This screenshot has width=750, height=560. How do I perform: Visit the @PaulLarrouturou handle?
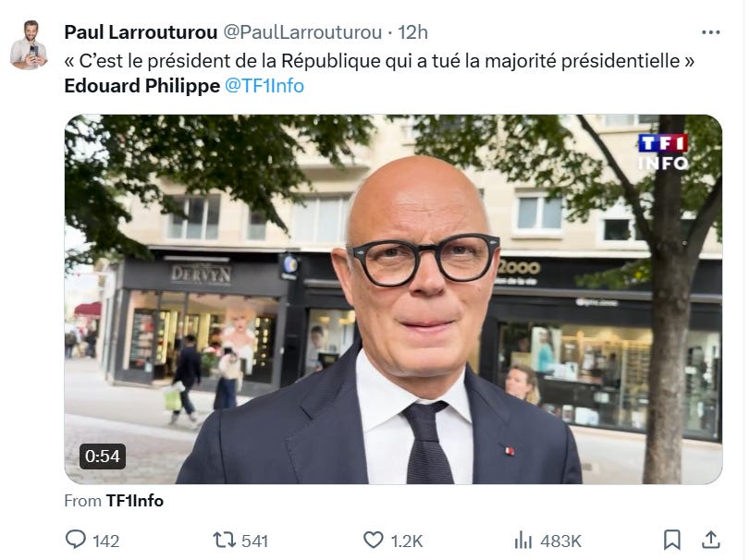click(302, 32)
